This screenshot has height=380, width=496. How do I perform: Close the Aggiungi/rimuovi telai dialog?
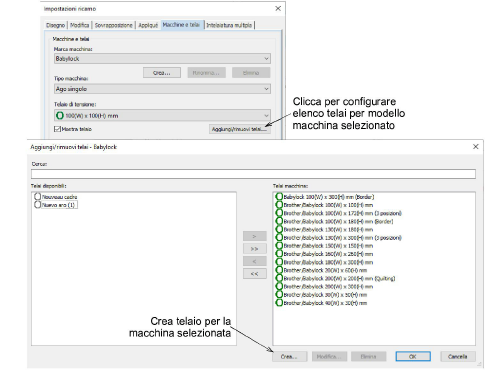[476, 146]
